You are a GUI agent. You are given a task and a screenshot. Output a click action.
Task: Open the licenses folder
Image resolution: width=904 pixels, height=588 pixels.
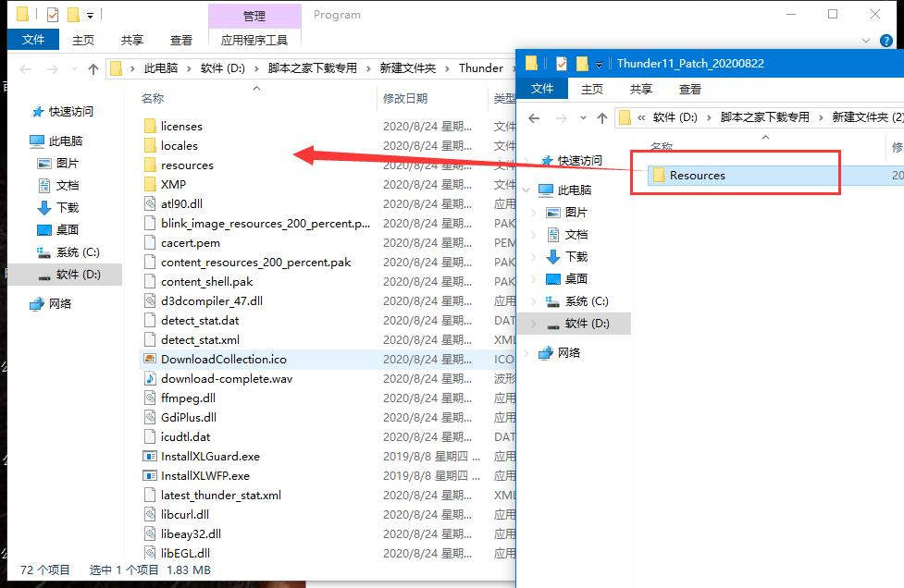[x=181, y=126]
